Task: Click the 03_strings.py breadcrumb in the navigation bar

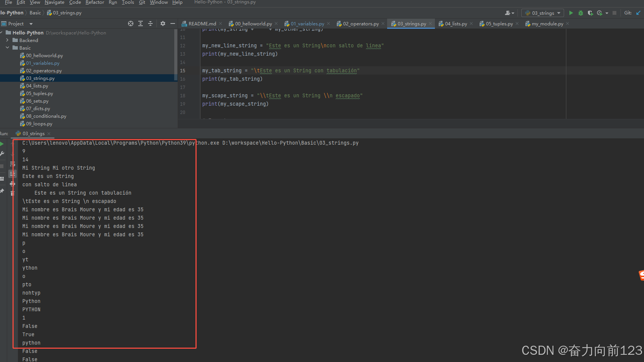Action: [64, 13]
